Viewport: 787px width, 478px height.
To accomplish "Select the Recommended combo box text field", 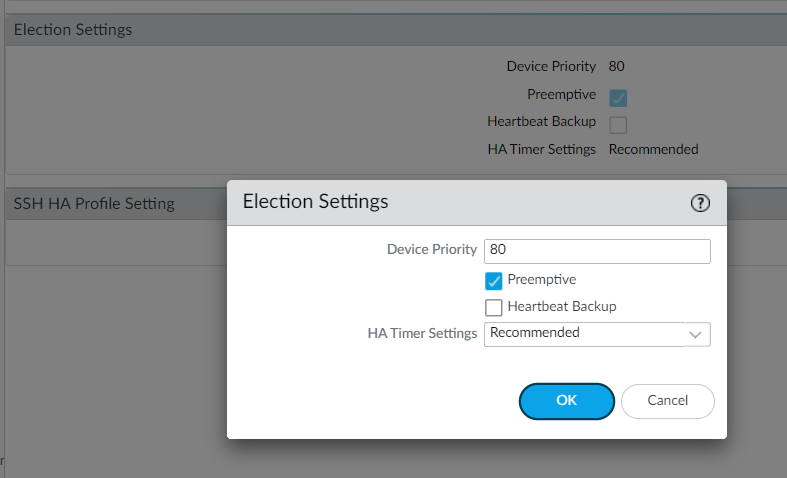I will (584, 334).
